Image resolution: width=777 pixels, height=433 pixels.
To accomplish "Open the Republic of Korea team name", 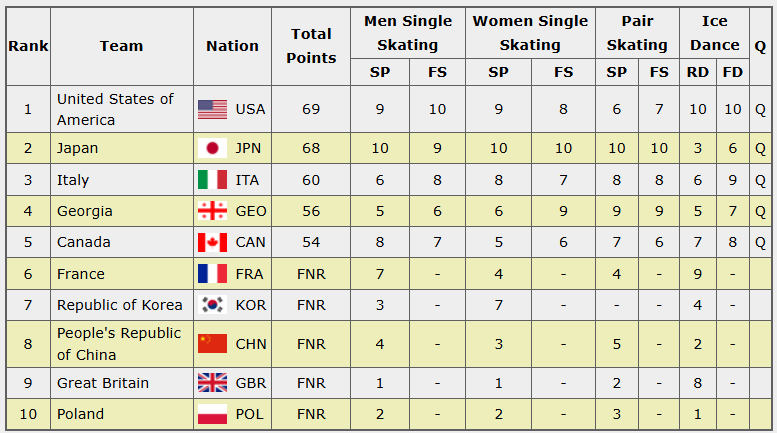I will [x=120, y=305].
